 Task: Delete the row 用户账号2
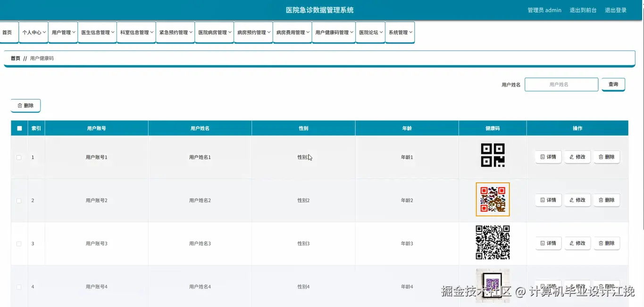click(x=606, y=200)
